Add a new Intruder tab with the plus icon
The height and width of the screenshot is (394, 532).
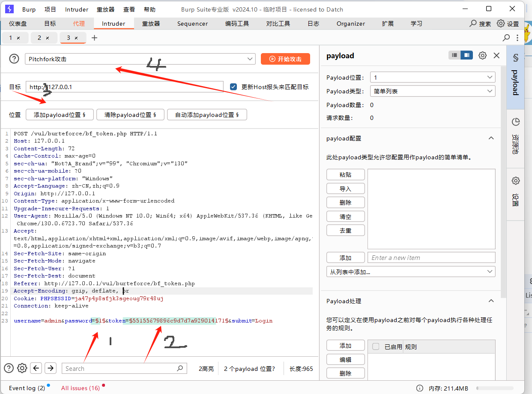(x=95, y=38)
